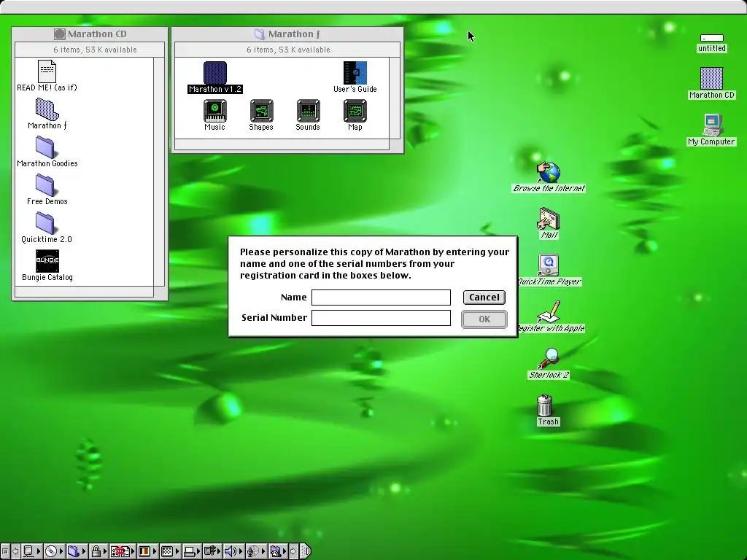This screenshot has width=747, height=560.
Task: Collapse the control strip using its end tab
Action: 306,551
